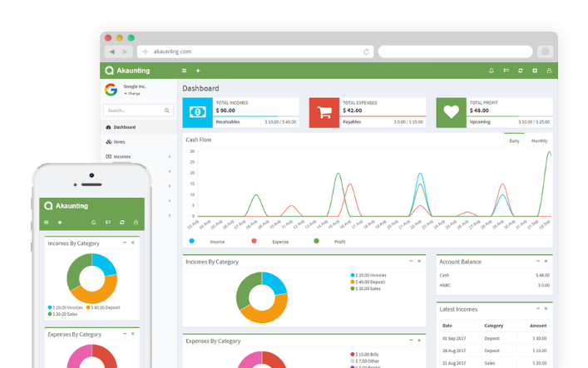
Task: Click the Total Expenses cart icon
Action: [324, 112]
